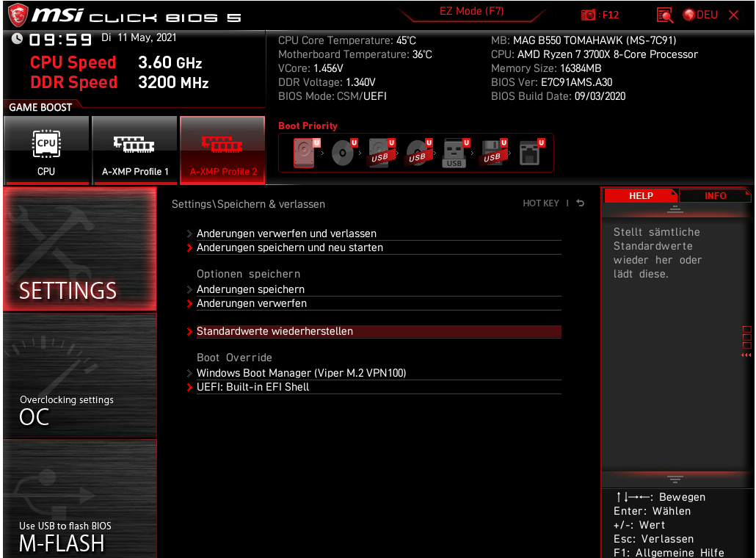Select the USB hard disk boot icon

(x=382, y=153)
